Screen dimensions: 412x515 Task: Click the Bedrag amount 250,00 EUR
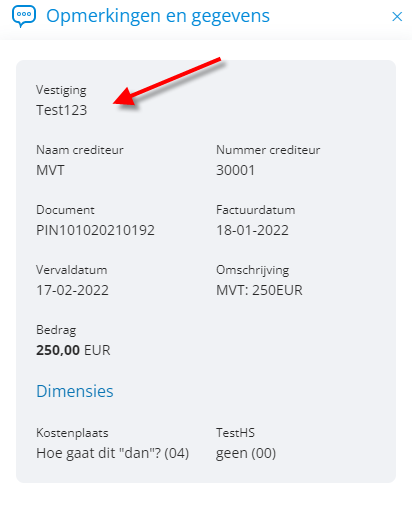pyautogui.click(x=73, y=350)
